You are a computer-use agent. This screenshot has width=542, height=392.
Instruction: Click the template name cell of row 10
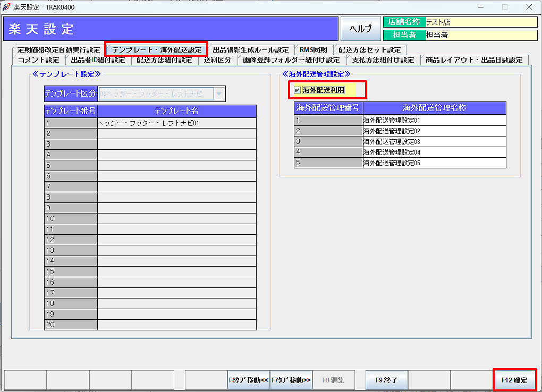(x=176, y=218)
